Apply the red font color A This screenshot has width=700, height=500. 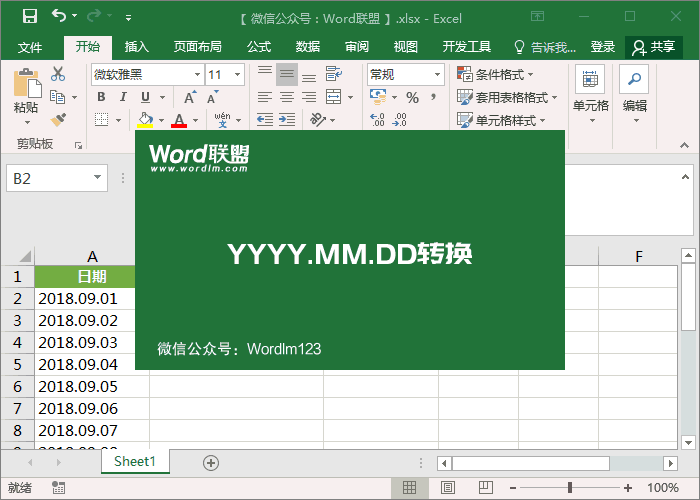179,120
